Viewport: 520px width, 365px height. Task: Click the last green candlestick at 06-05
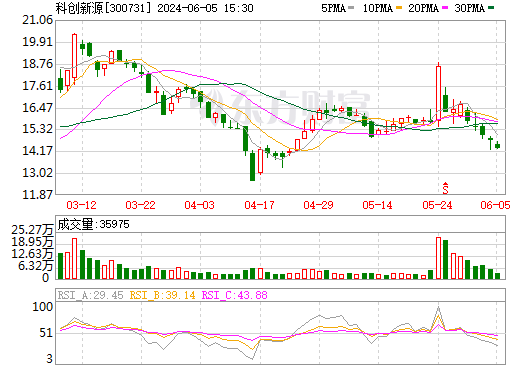(498, 146)
